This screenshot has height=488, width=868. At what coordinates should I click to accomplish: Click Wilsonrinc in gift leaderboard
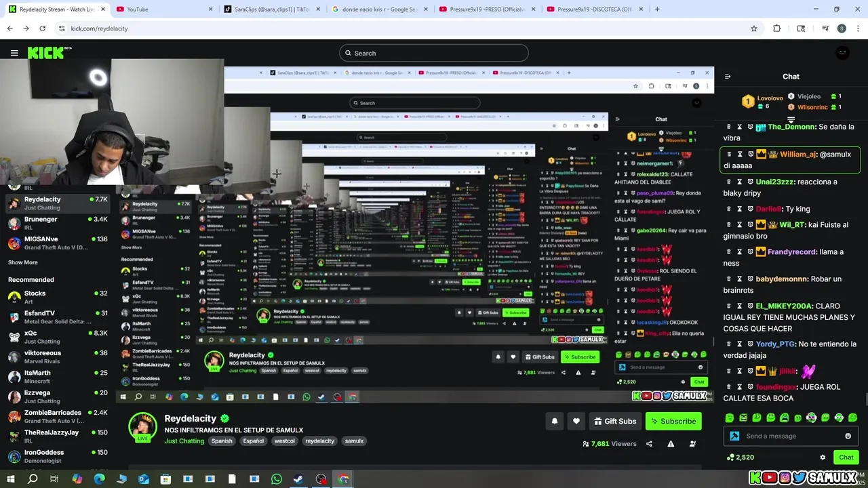pyautogui.click(x=812, y=107)
